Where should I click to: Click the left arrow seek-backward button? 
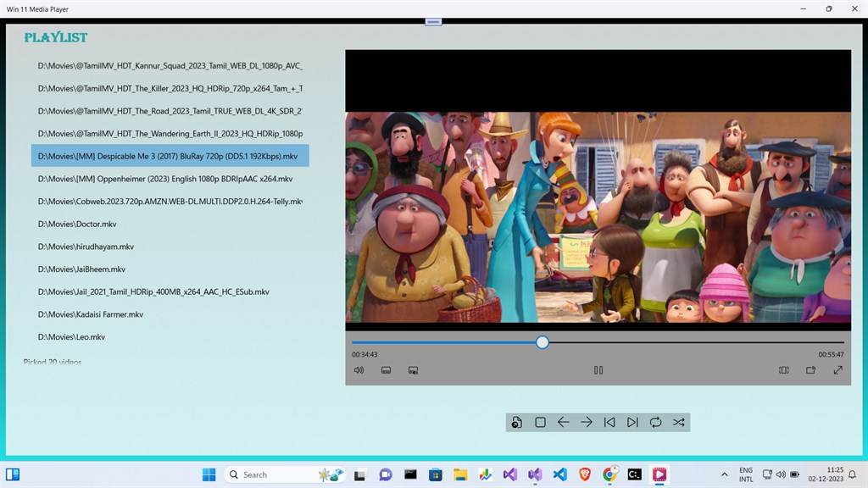[564, 423]
